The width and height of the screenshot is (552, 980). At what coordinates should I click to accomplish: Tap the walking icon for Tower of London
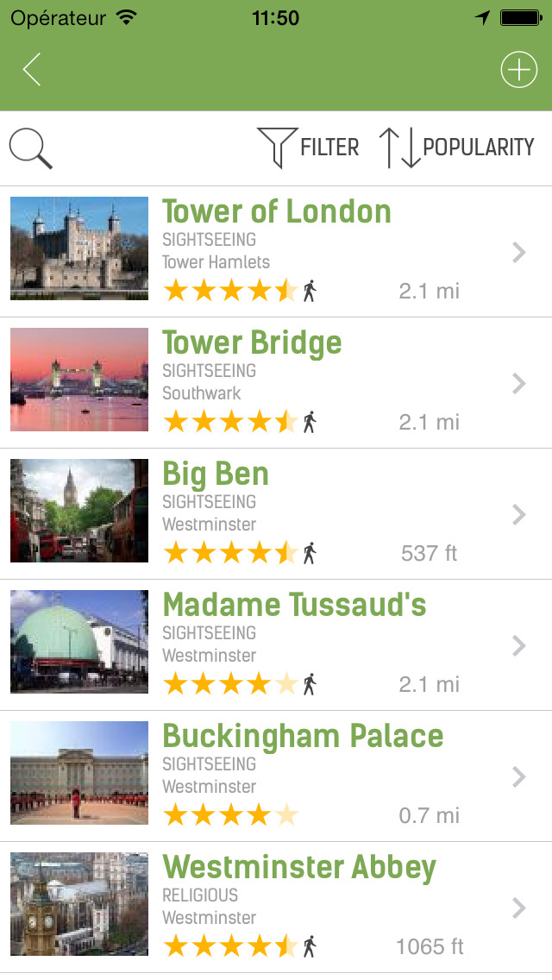[x=310, y=291]
